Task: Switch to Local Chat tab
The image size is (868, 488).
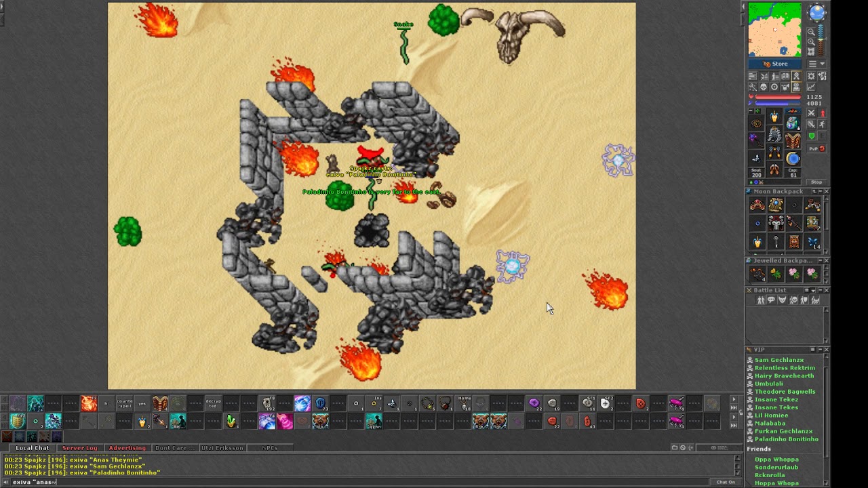Action: coord(33,448)
